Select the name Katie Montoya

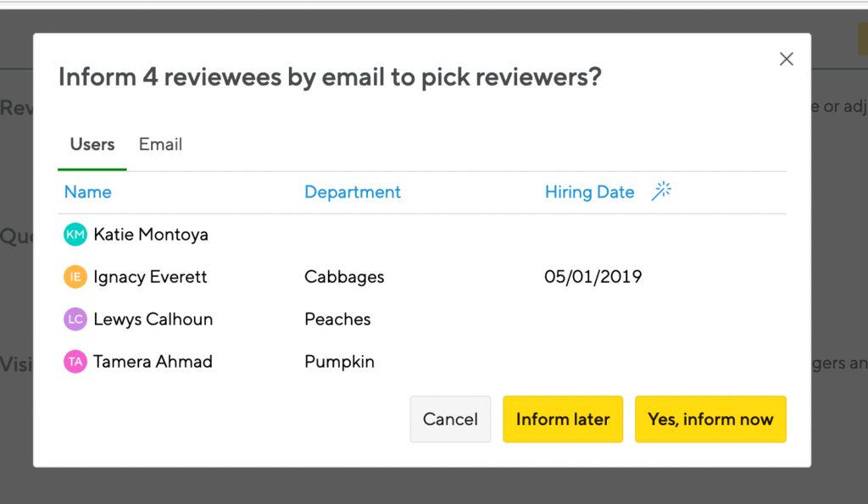151,235
